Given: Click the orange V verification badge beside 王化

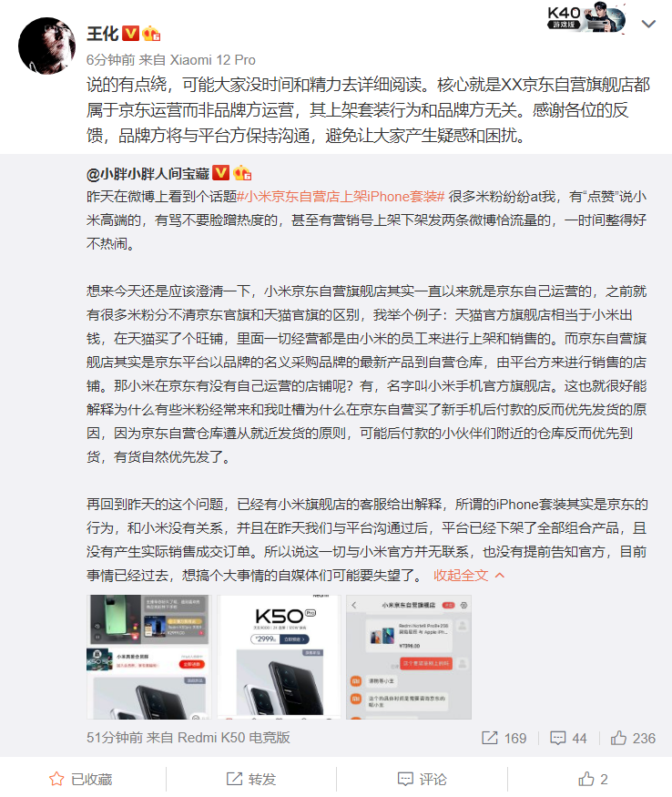Looking at the screenshot, I should click(x=130, y=34).
